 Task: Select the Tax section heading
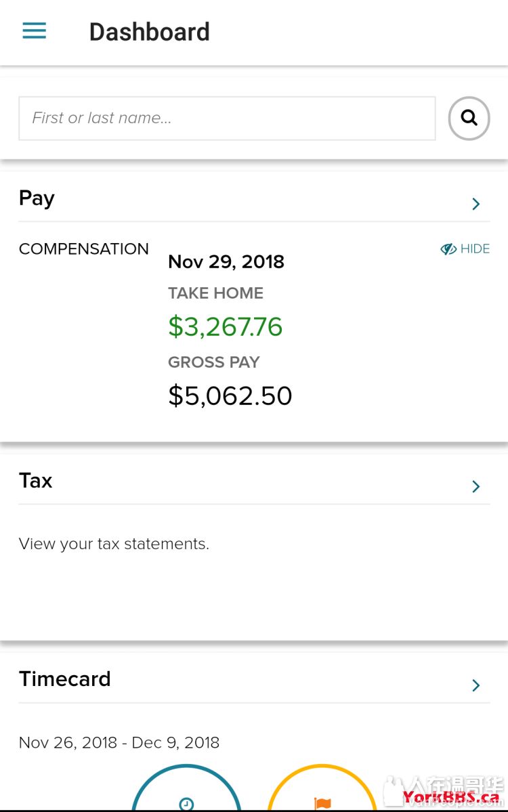[x=36, y=481]
